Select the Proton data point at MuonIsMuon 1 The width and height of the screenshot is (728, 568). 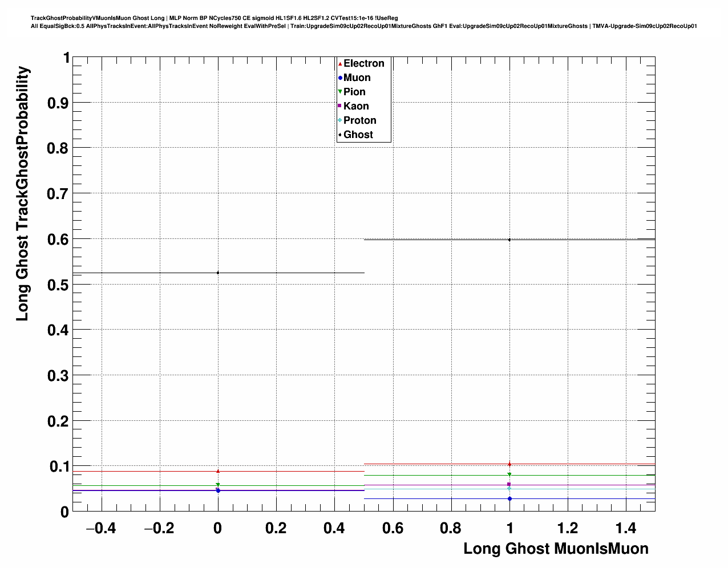click(509, 489)
